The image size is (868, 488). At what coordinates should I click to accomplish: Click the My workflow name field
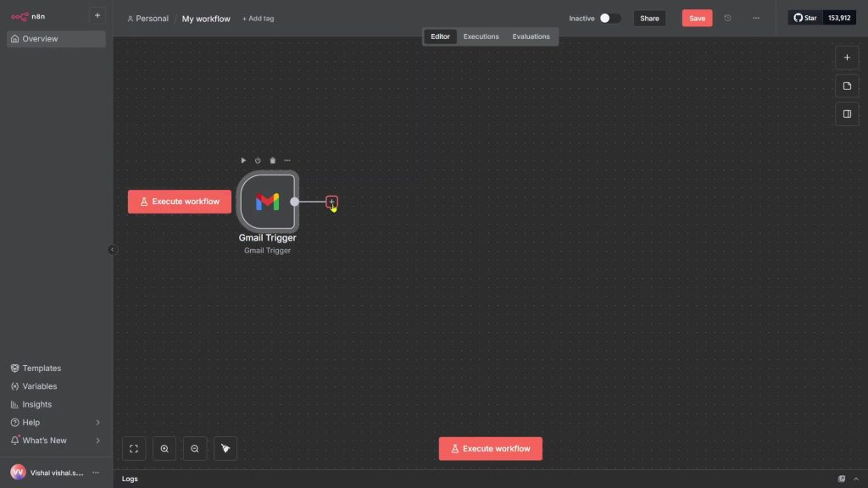tap(206, 19)
